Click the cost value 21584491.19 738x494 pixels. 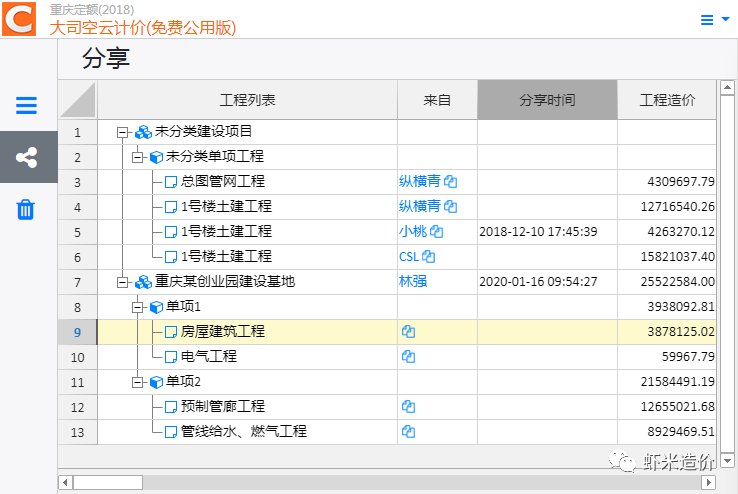678,382
